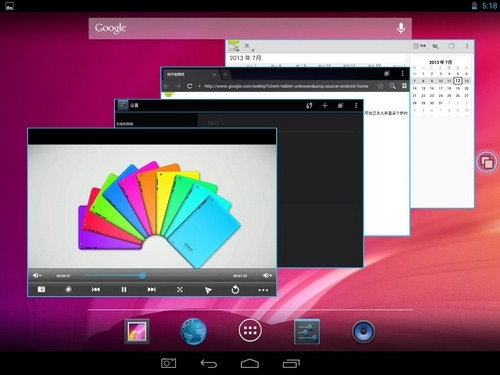Click the rotate/replay icon in video player
This screenshot has width=500, height=375.
[x=235, y=290]
